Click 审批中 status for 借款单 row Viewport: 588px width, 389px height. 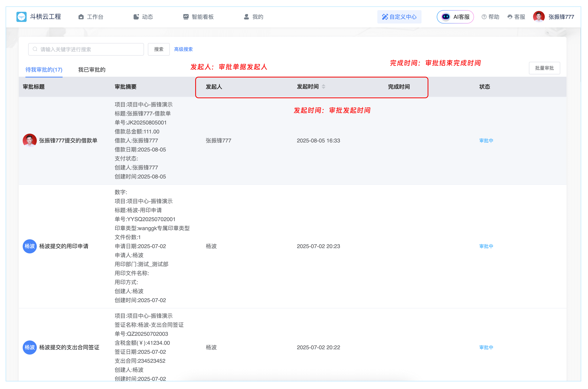tap(486, 140)
